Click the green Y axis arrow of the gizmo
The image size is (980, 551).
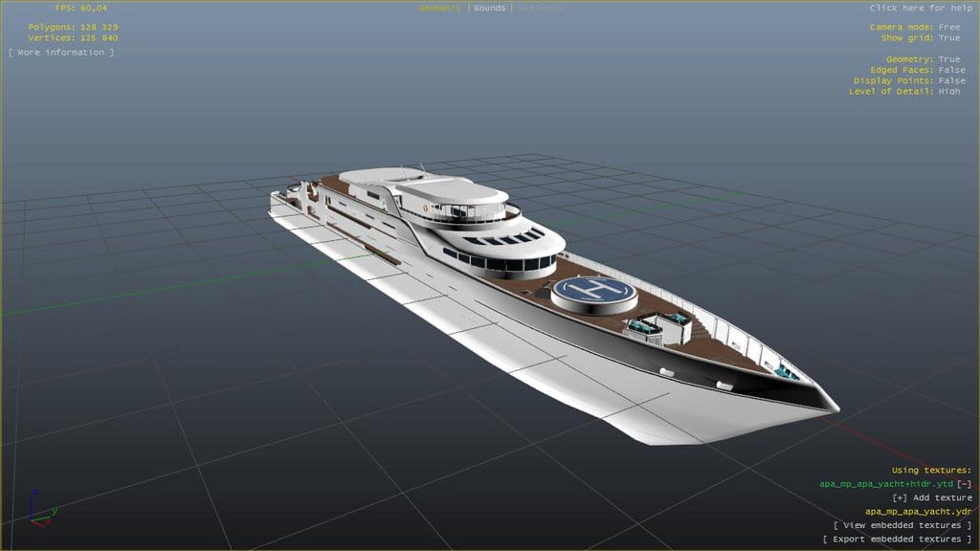[56, 509]
